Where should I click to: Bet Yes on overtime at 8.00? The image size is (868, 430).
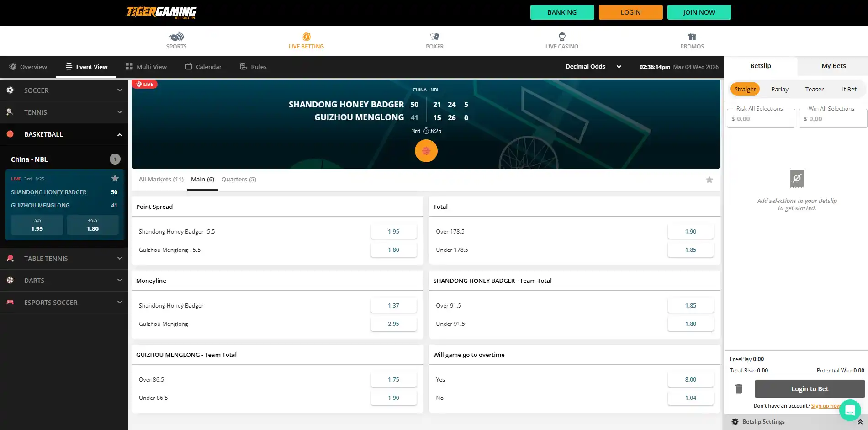pyautogui.click(x=690, y=379)
